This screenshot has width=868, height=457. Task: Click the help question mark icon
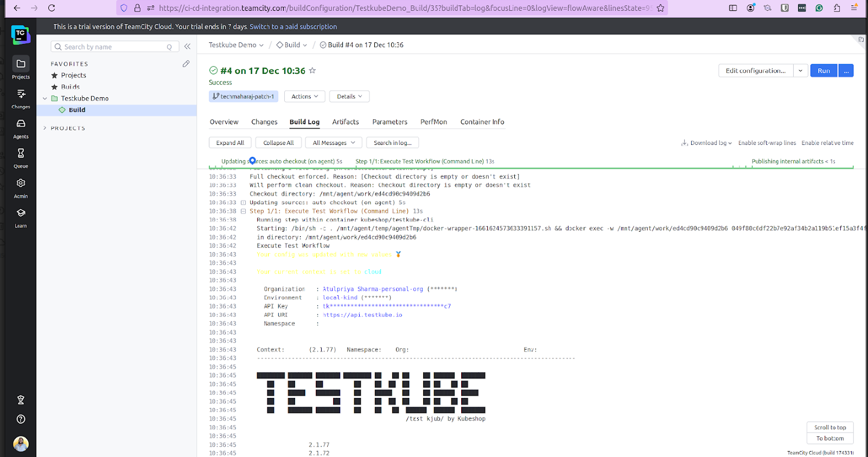coord(21,419)
